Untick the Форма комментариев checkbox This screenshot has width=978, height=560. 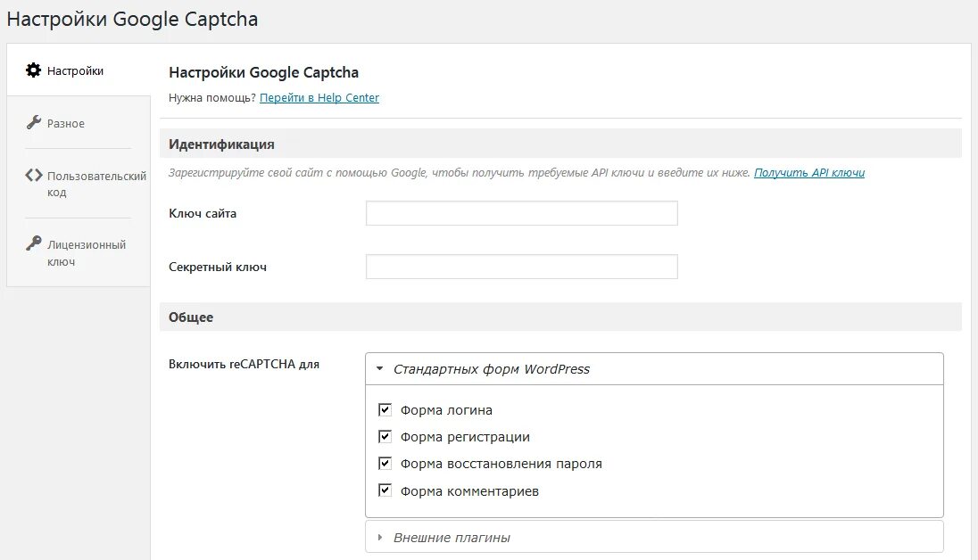[x=385, y=491]
